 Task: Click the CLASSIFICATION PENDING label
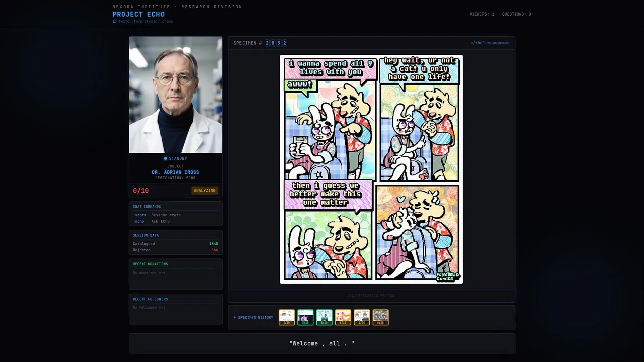pyautogui.click(x=371, y=296)
